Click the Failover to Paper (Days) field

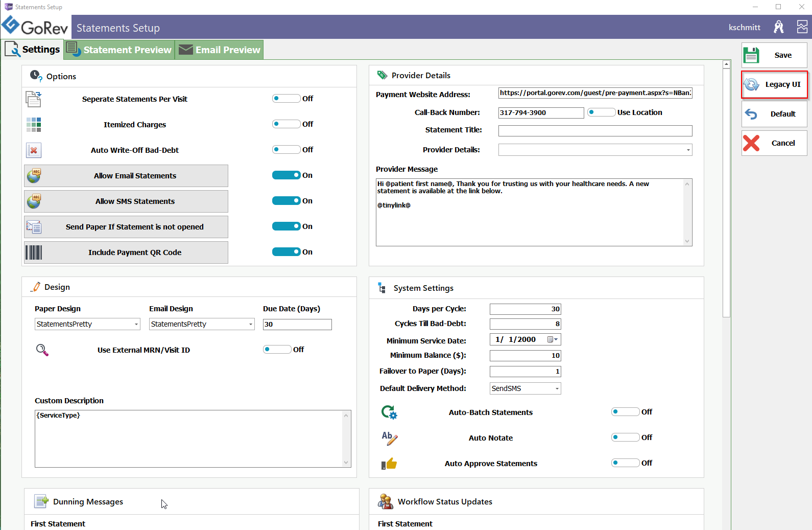[526, 372]
